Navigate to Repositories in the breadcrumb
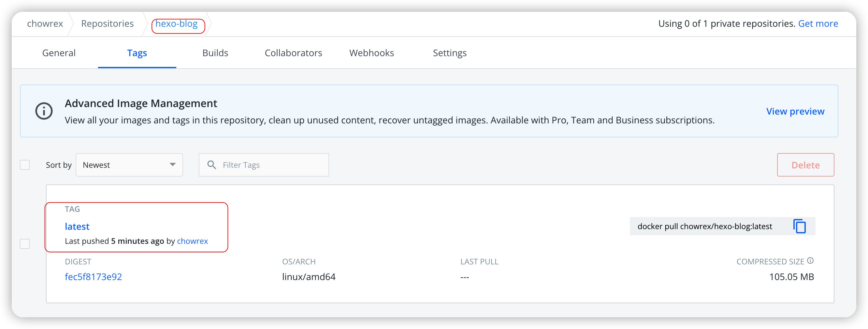Viewport: 868px width, 329px height. coord(107,23)
